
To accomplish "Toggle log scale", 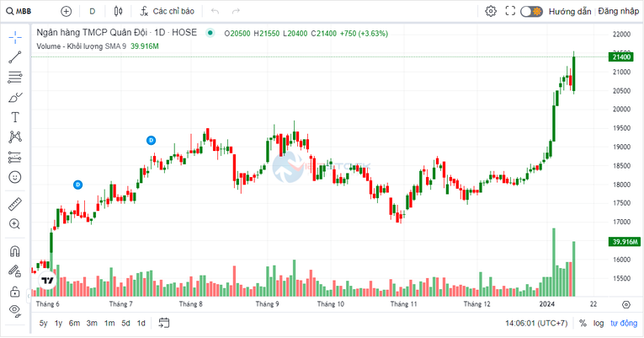I will (x=599, y=323).
